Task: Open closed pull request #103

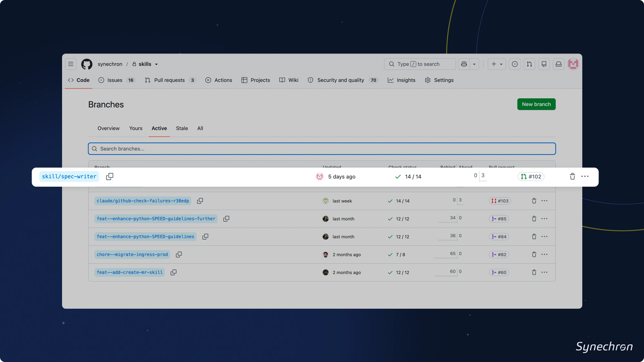Action: [x=500, y=201]
